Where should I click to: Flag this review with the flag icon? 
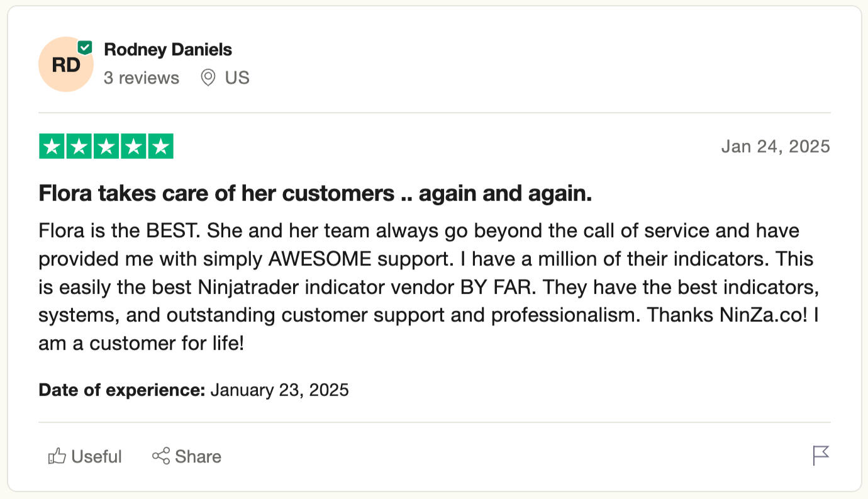pos(821,456)
